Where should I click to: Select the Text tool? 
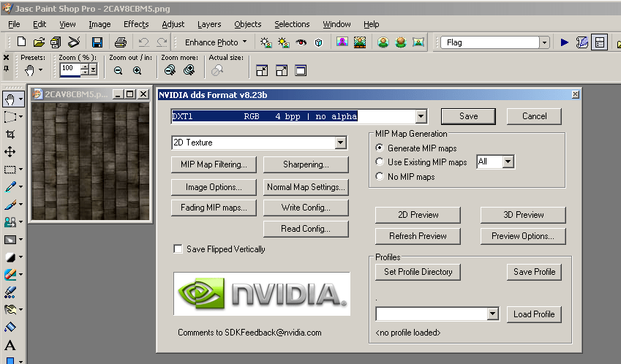10,345
